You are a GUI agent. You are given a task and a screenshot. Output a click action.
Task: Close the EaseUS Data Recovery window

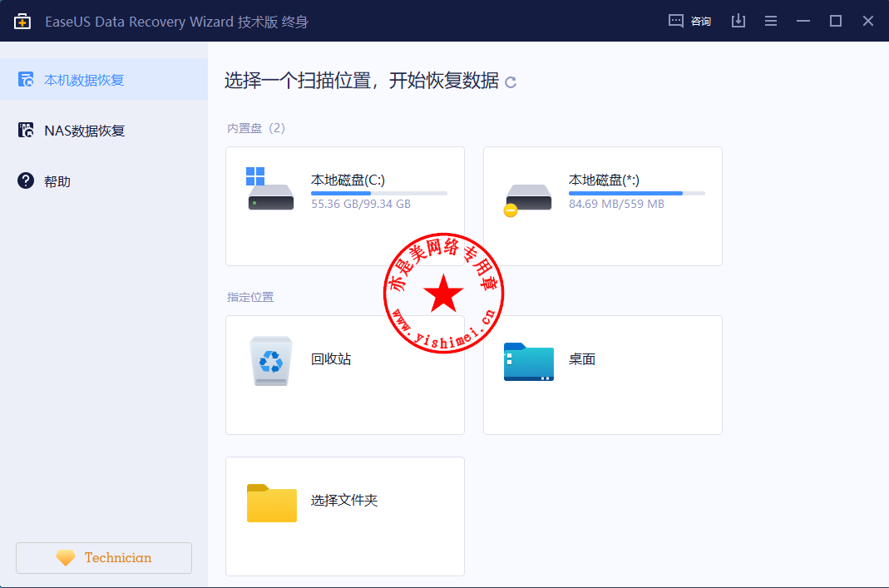coord(868,22)
